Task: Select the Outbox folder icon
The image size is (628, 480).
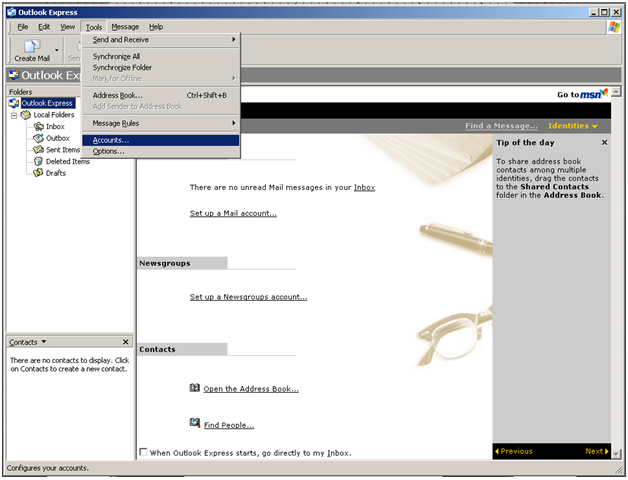Action: click(38, 138)
